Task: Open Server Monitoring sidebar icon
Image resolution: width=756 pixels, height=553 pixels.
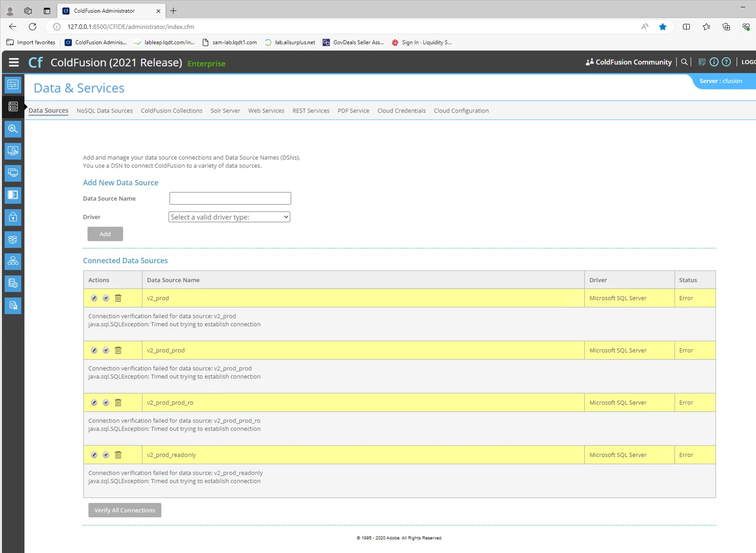Action: pyautogui.click(x=13, y=151)
